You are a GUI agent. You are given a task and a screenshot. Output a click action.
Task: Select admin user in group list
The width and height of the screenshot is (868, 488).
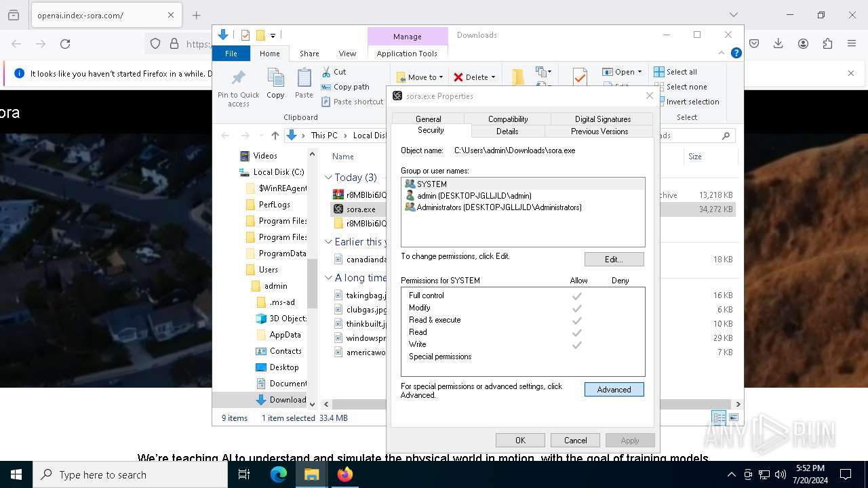pos(523,195)
